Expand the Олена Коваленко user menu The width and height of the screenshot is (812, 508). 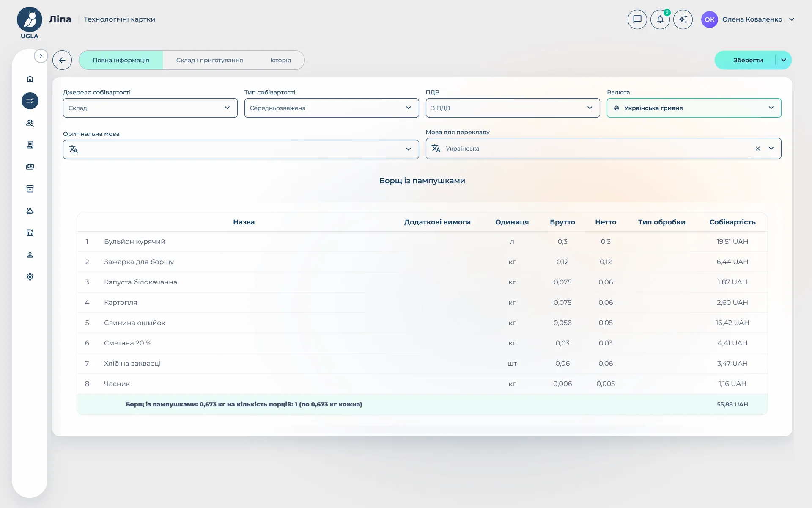[x=792, y=19]
